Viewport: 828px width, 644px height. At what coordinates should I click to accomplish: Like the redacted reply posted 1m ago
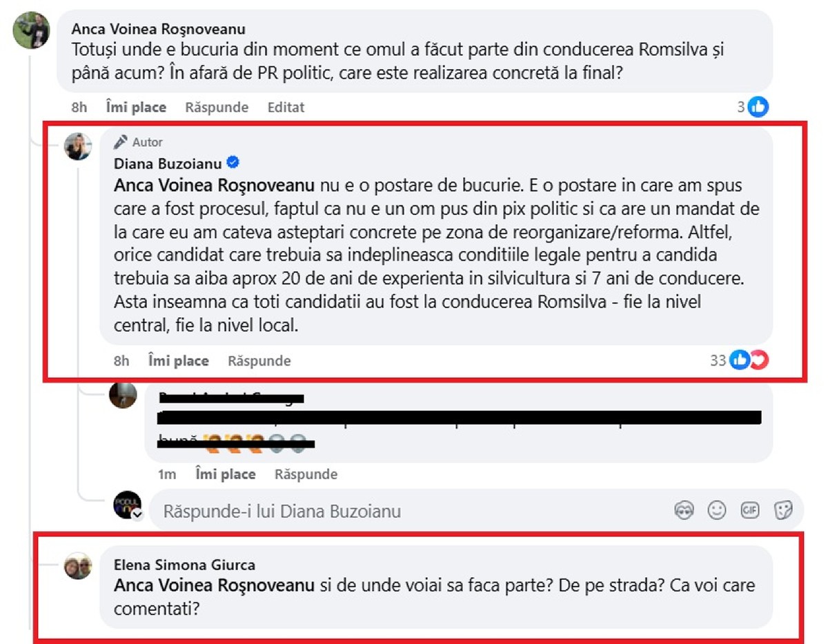[226, 474]
